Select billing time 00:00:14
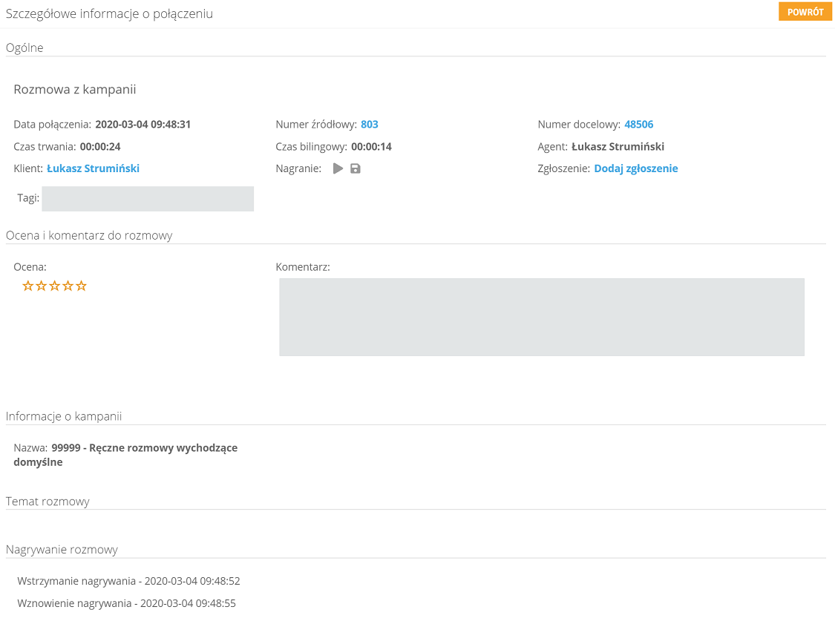The height and width of the screenshot is (644, 835). click(x=371, y=147)
